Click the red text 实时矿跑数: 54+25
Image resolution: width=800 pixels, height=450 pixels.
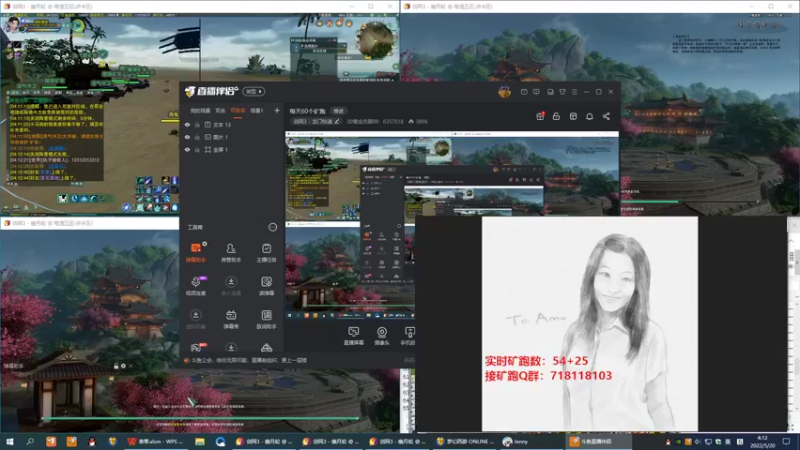tap(536, 361)
